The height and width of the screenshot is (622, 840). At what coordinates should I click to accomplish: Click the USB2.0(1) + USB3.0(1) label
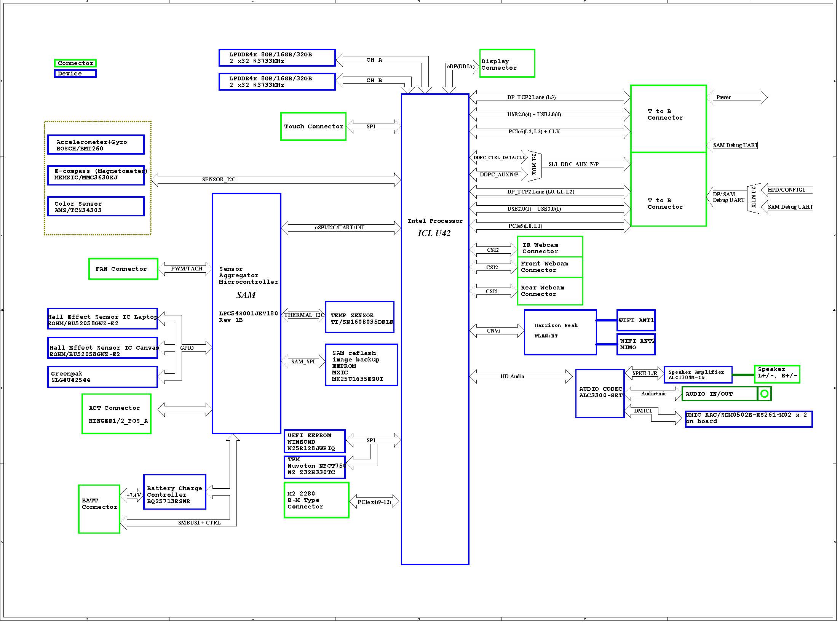click(534, 209)
